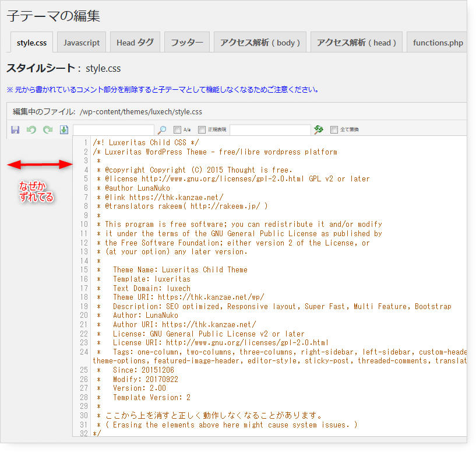Click the redo arrow icon
The width and height of the screenshot is (476, 452).
click(48, 129)
